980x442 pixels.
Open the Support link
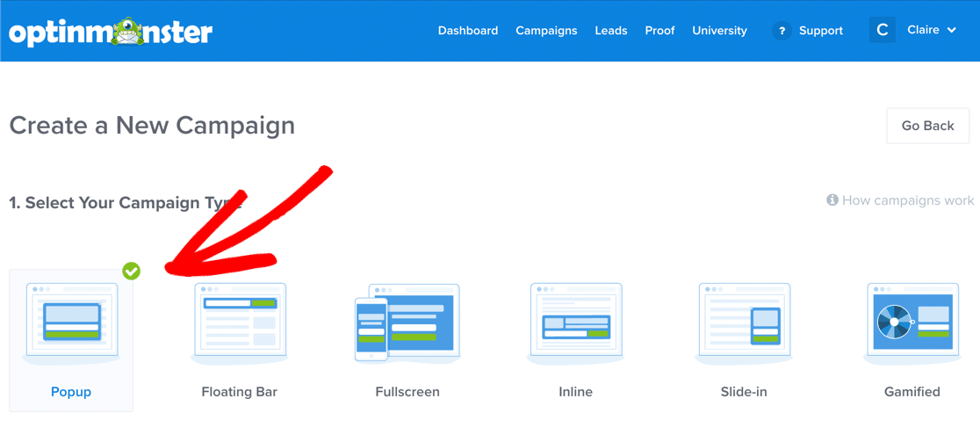[x=821, y=31]
